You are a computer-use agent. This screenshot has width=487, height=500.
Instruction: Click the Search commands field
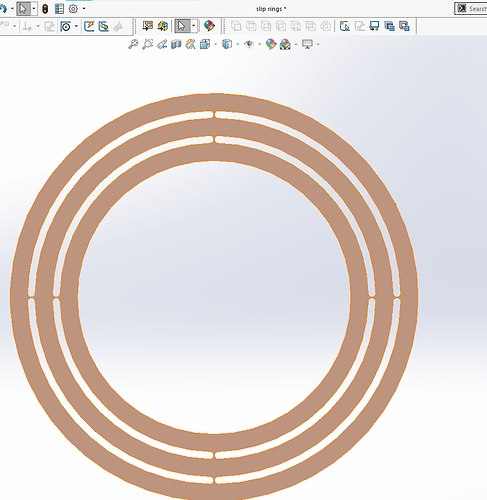click(471, 9)
